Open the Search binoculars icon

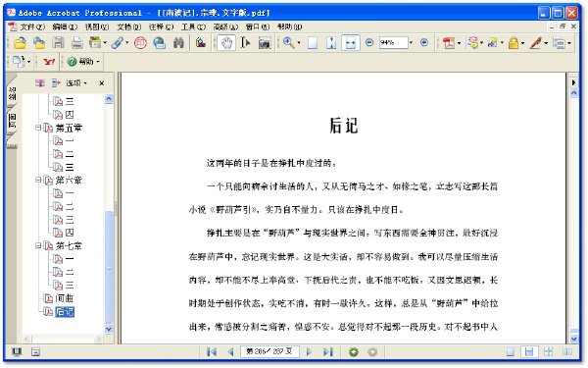(x=178, y=43)
